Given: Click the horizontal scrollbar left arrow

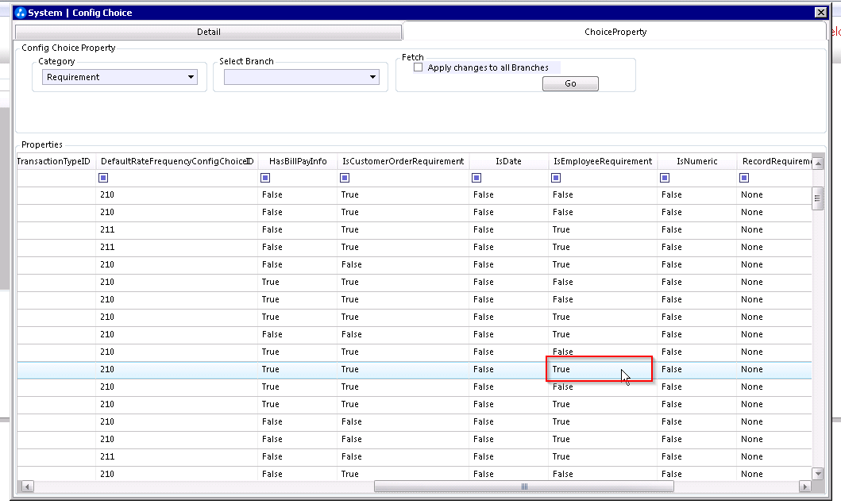Looking at the screenshot, I should (x=27, y=487).
